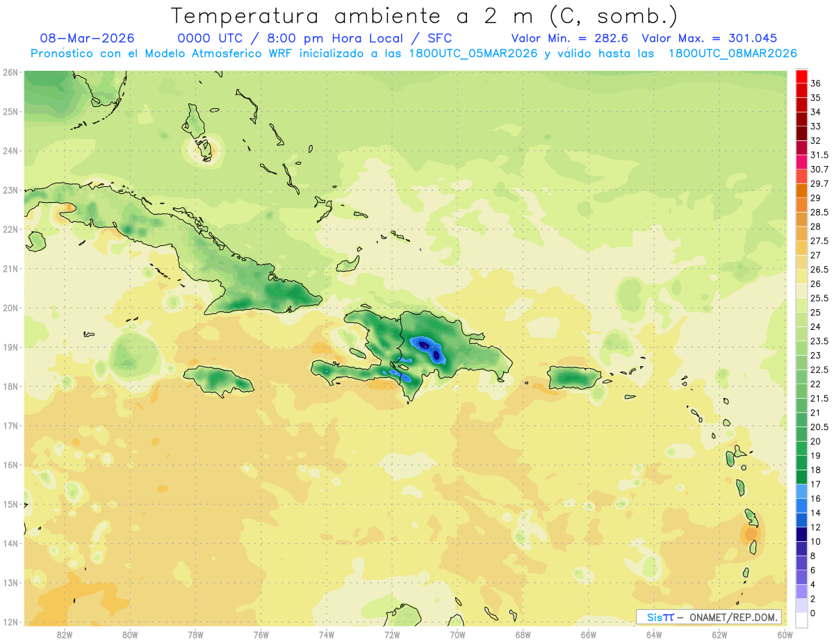
Task: Click the longitude label '80W'
Action: (x=129, y=634)
